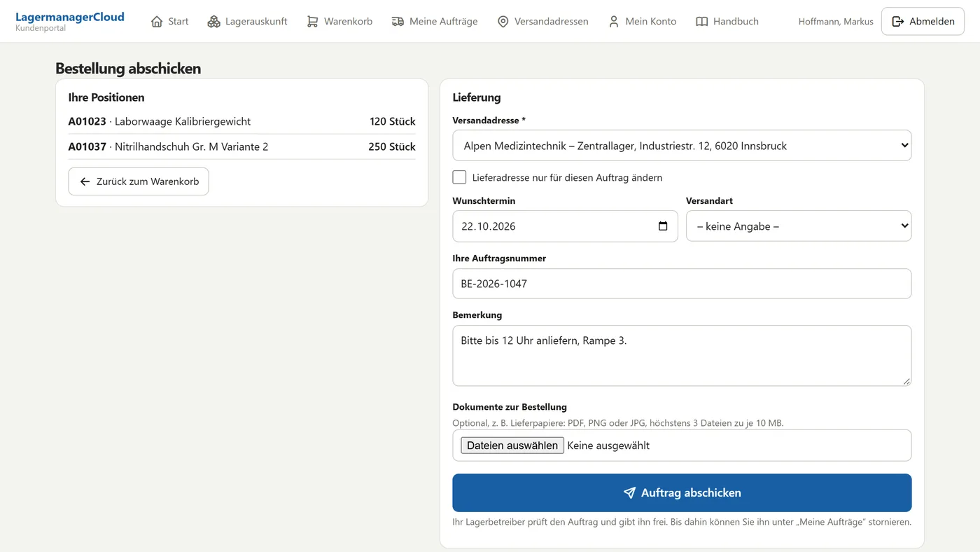Click the 120 Stück quantity
The image size is (980, 552).
click(393, 121)
